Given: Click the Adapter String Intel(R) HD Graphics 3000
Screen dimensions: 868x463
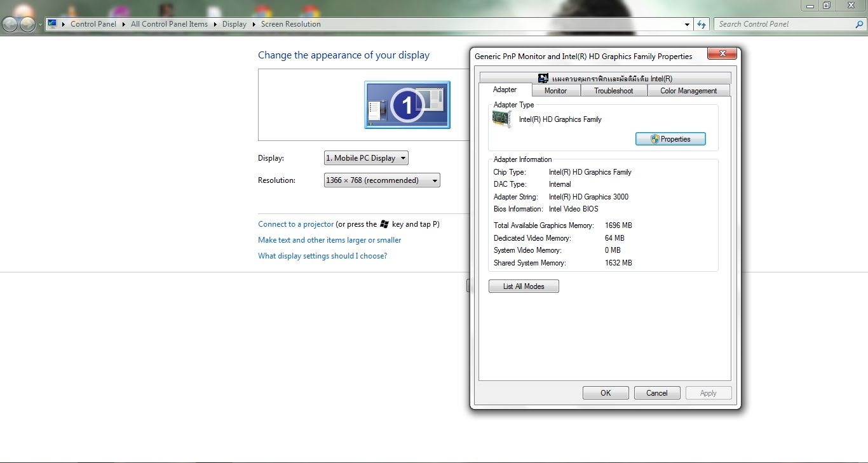Looking at the screenshot, I should tap(588, 197).
